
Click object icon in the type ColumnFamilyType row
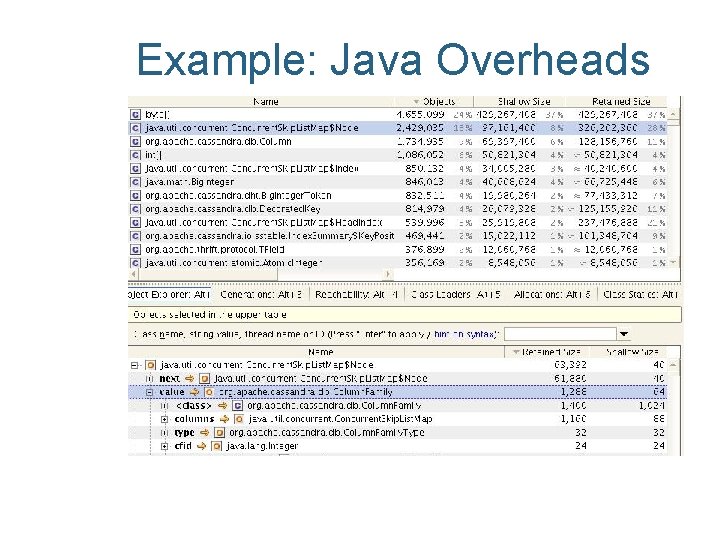point(219,433)
